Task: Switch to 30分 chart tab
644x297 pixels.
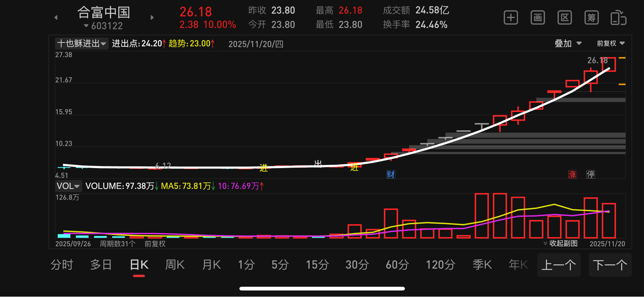Action: tap(357, 265)
